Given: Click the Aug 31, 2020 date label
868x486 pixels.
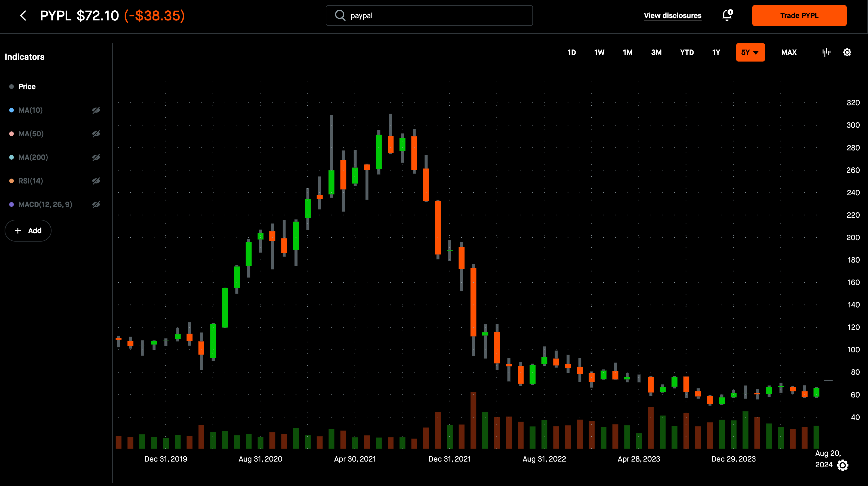Looking at the screenshot, I should pos(260,459).
